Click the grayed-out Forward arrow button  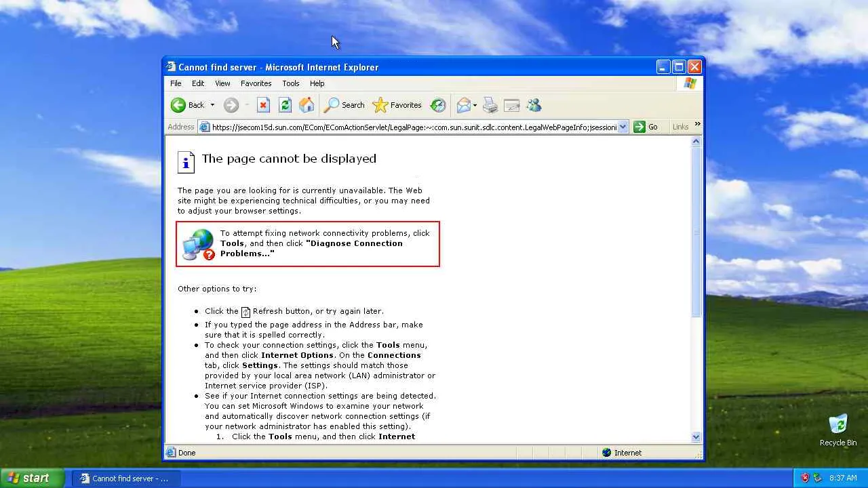click(231, 105)
